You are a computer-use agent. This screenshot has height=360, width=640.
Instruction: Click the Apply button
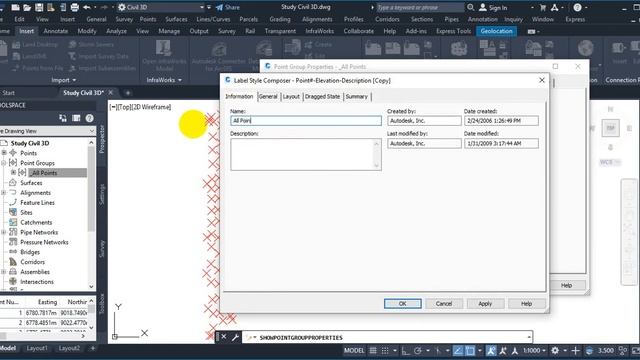(485, 304)
